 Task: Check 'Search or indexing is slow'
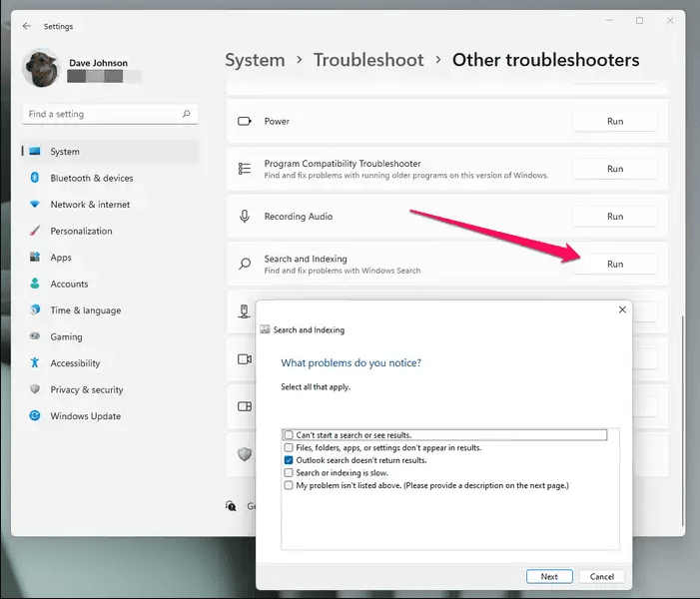click(289, 473)
